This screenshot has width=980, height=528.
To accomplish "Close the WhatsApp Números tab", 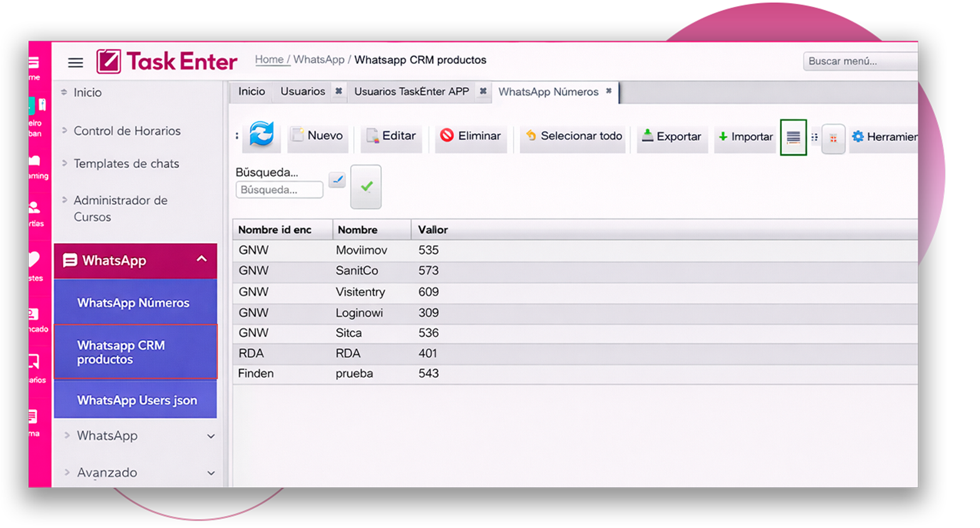I will click(x=608, y=91).
